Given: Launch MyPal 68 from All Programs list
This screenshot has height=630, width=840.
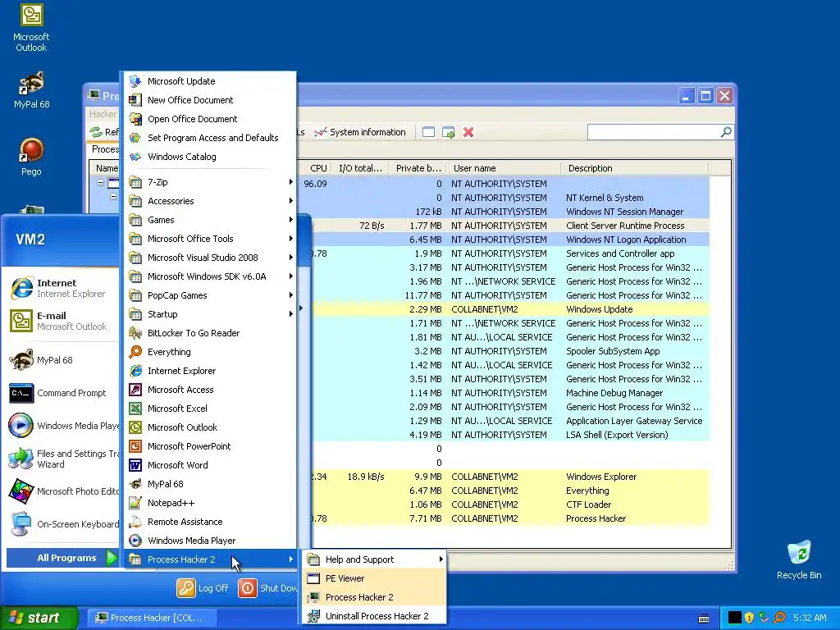Looking at the screenshot, I should pyautogui.click(x=211, y=484).
